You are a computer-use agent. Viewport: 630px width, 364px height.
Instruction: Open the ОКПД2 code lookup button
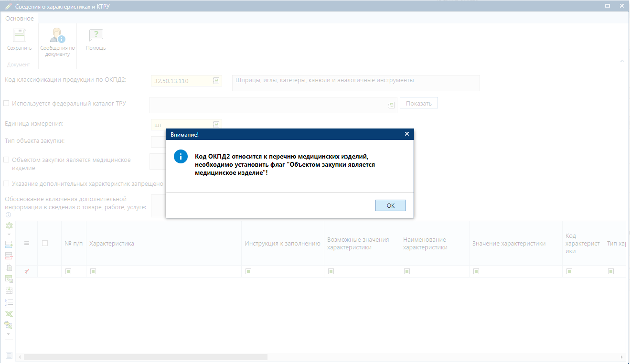point(216,81)
